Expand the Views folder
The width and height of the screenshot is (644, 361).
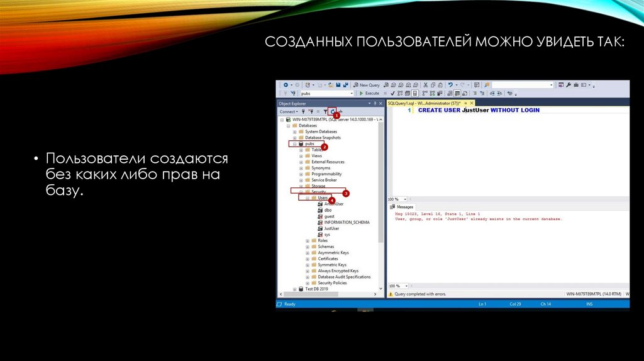301,156
